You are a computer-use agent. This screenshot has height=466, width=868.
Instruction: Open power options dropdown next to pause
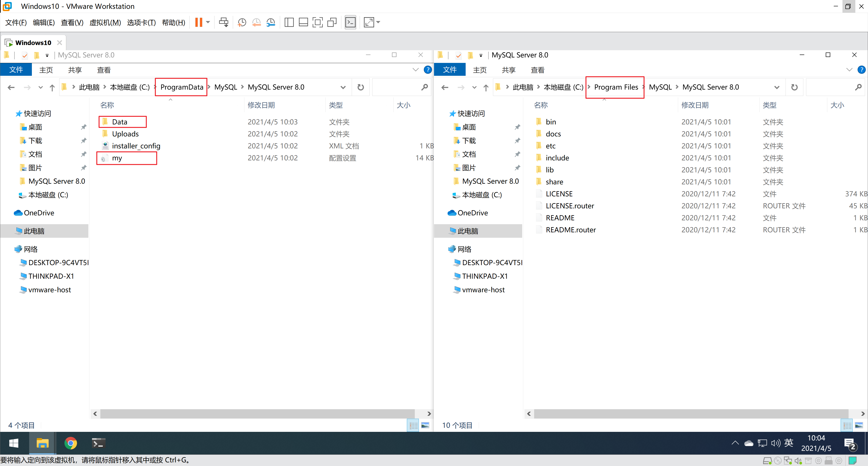click(208, 23)
